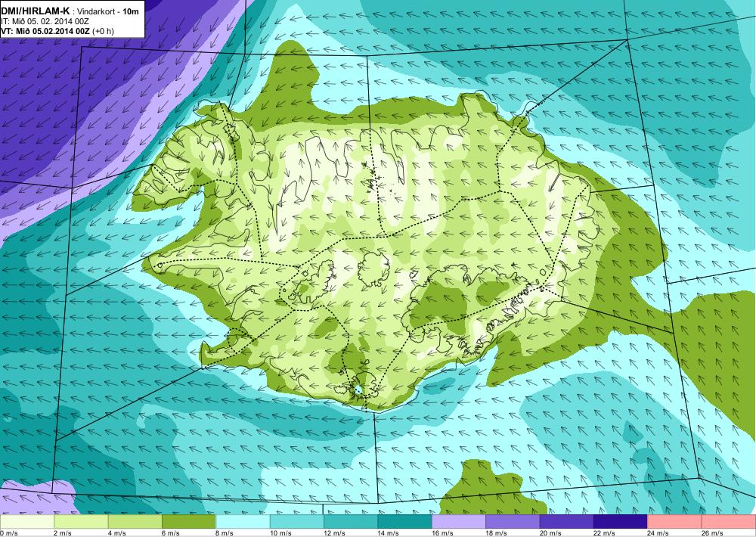756x537 pixels.
Task: Select the 'Vindarkort - 10m' map type text
Action: coord(107,12)
